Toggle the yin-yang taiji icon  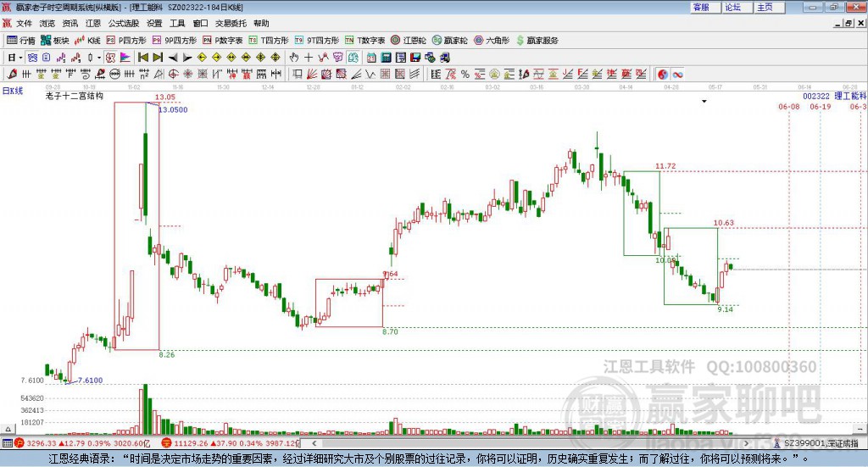point(663,74)
